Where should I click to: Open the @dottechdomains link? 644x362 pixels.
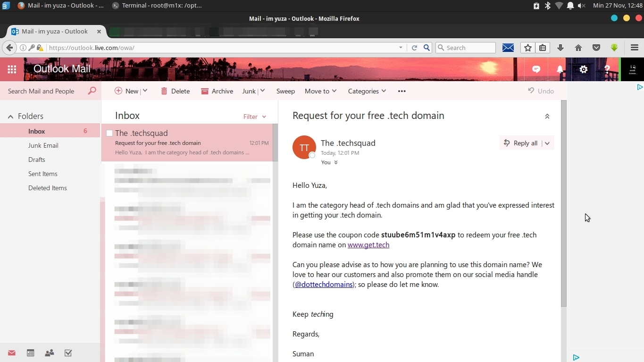(324, 285)
